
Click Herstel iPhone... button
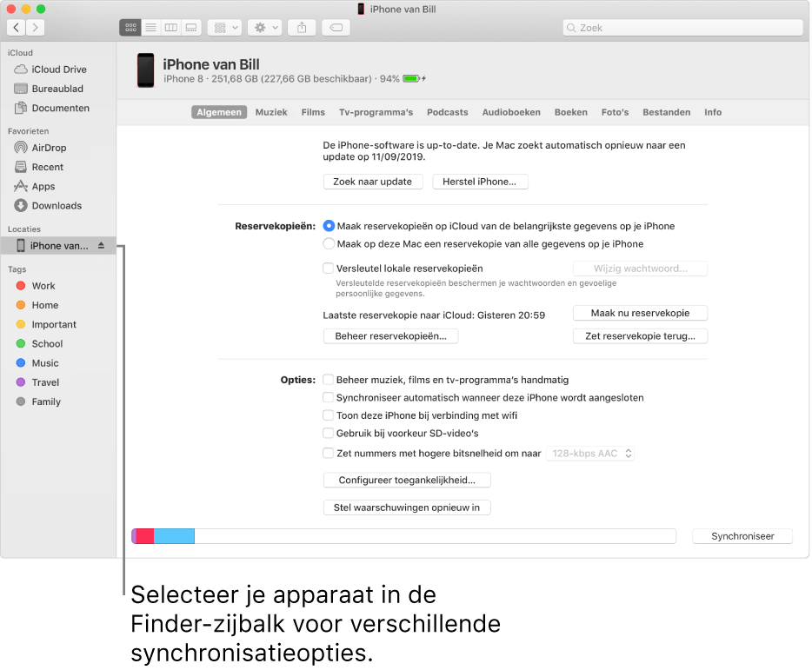tap(480, 182)
